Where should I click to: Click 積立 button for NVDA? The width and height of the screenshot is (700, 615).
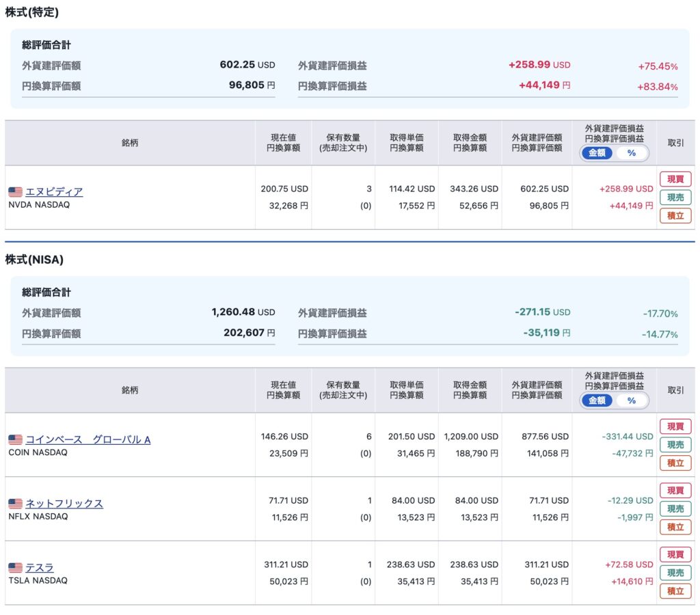tap(675, 215)
